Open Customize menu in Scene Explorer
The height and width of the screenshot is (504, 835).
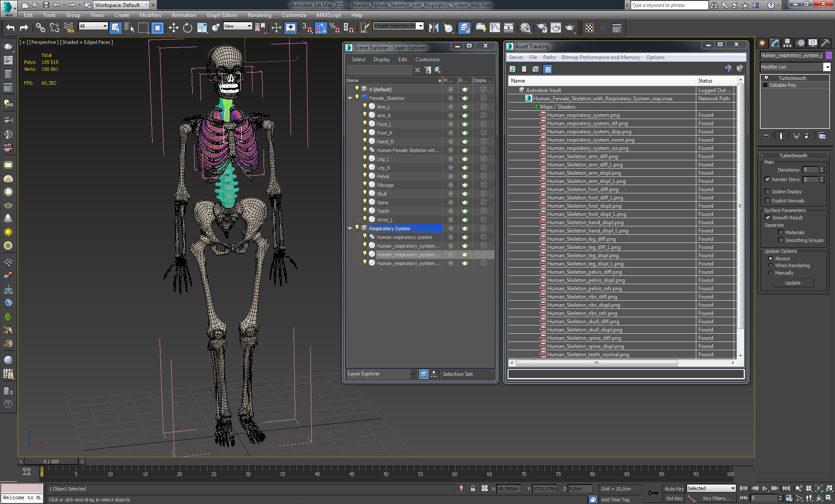(427, 60)
